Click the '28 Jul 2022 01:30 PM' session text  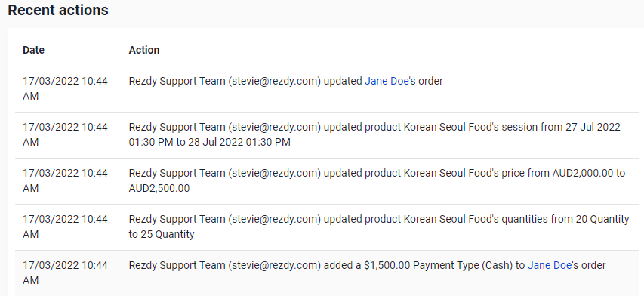pyautogui.click(x=239, y=143)
